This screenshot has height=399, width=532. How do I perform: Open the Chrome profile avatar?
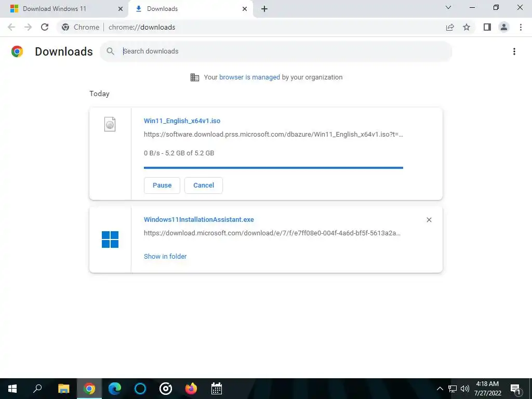point(504,27)
